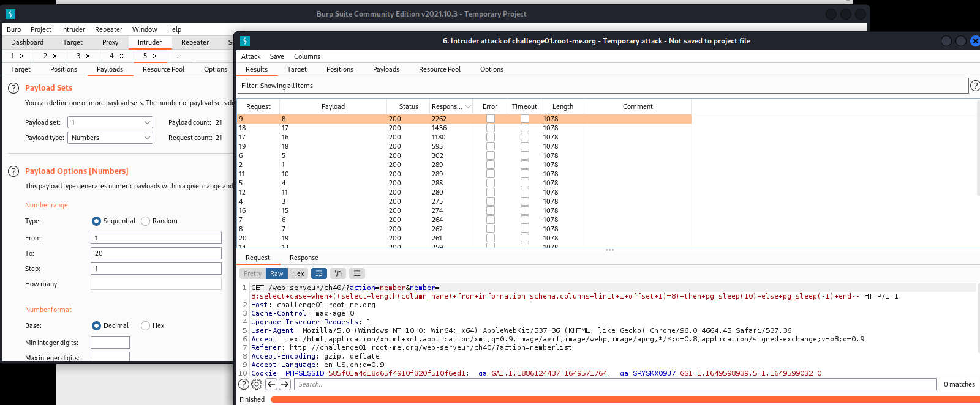Sort results by Payload column header

[333, 106]
